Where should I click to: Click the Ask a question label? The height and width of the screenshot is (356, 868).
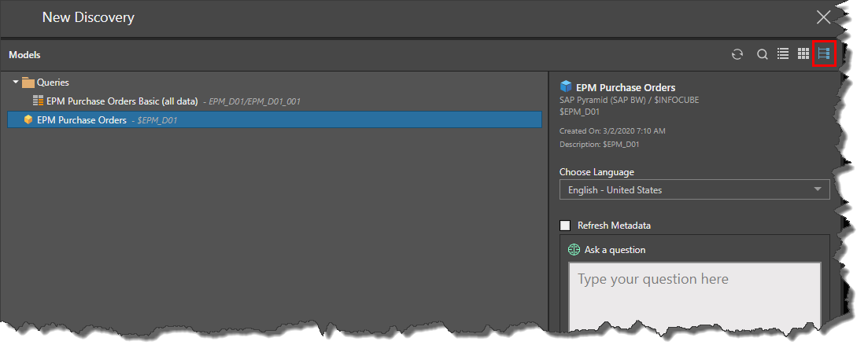point(615,250)
